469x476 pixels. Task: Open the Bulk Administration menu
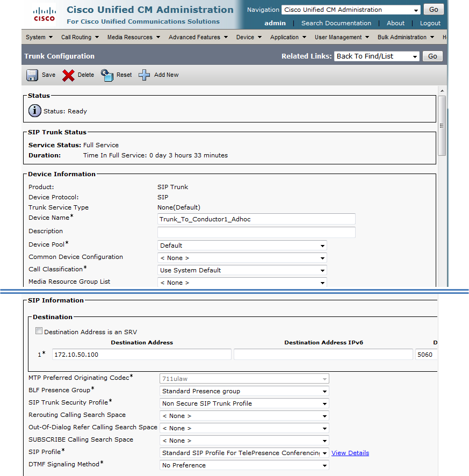pyautogui.click(x=406, y=37)
